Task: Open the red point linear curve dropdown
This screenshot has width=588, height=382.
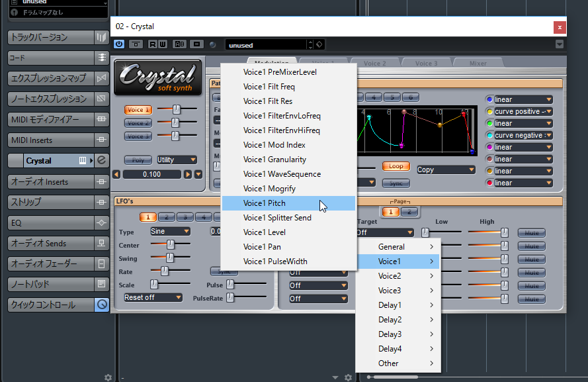Action: [x=523, y=183]
